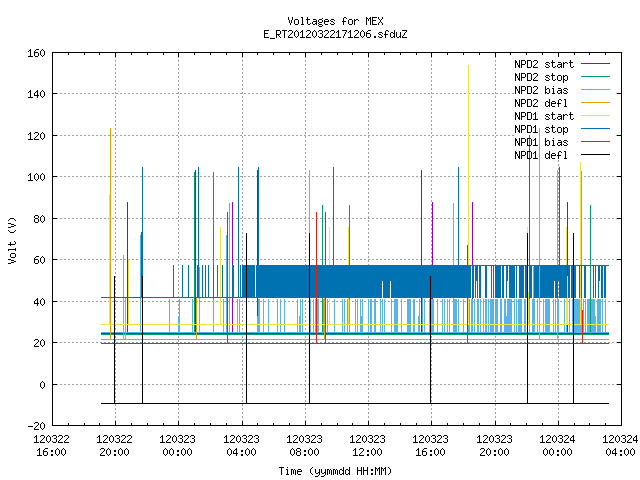640x480 pixels.
Task: Click the y-axis tick label 140
Action: click(x=36, y=94)
